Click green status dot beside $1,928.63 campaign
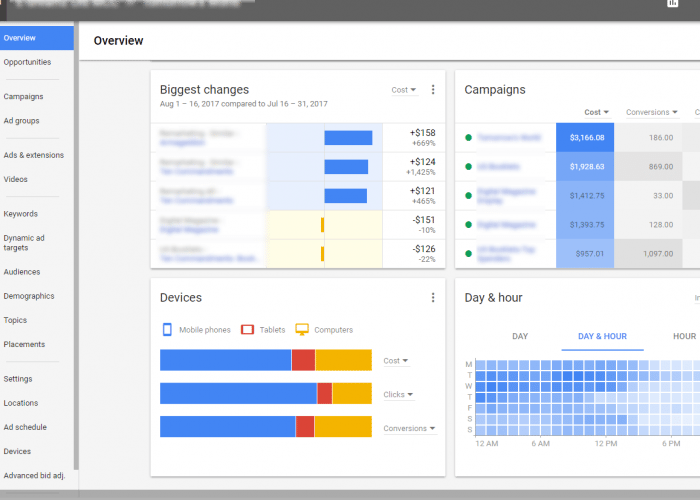Image resolution: width=700 pixels, height=500 pixels. tap(468, 167)
